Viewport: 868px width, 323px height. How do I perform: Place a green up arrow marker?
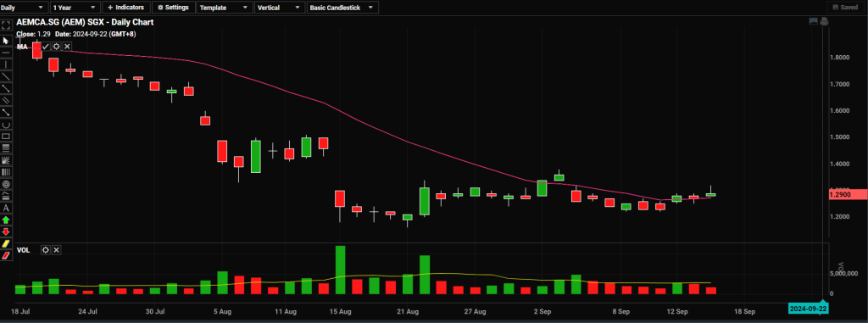[6, 220]
